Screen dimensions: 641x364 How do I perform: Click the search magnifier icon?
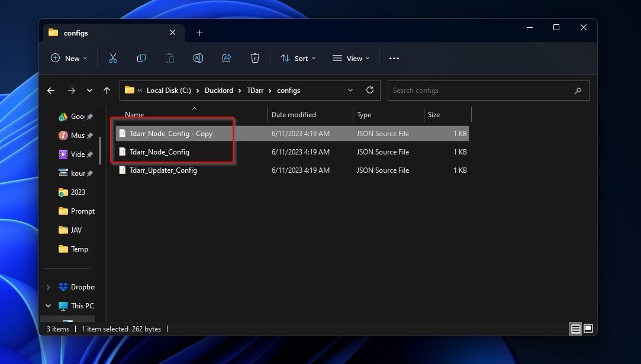pyautogui.click(x=578, y=91)
